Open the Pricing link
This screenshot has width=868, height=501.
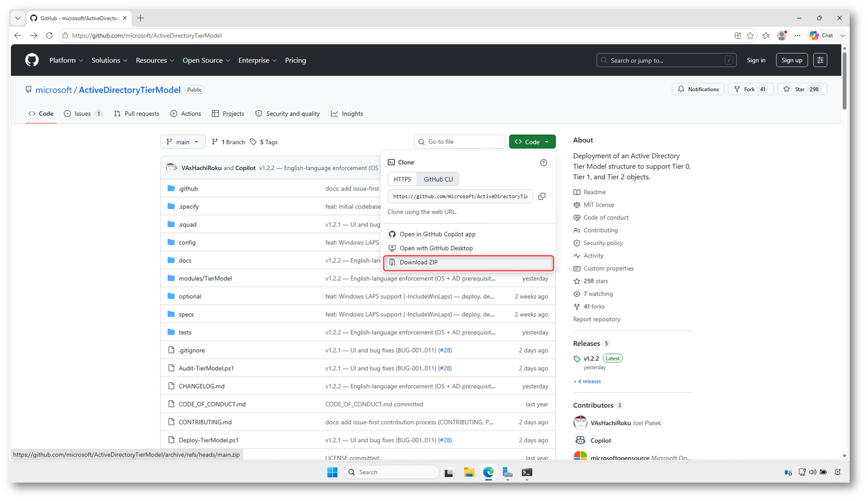pyautogui.click(x=295, y=60)
